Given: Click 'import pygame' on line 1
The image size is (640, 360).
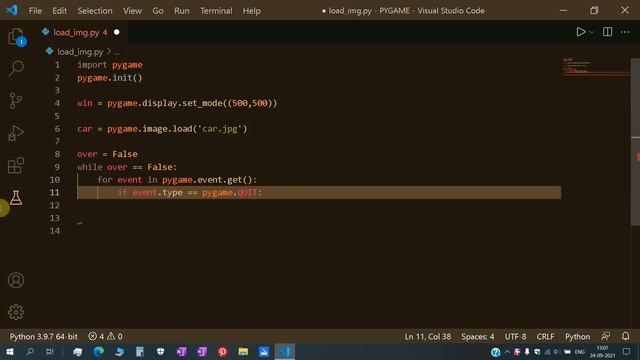Looking at the screenshot, I should pyautogui.click(x=110, y=65).
